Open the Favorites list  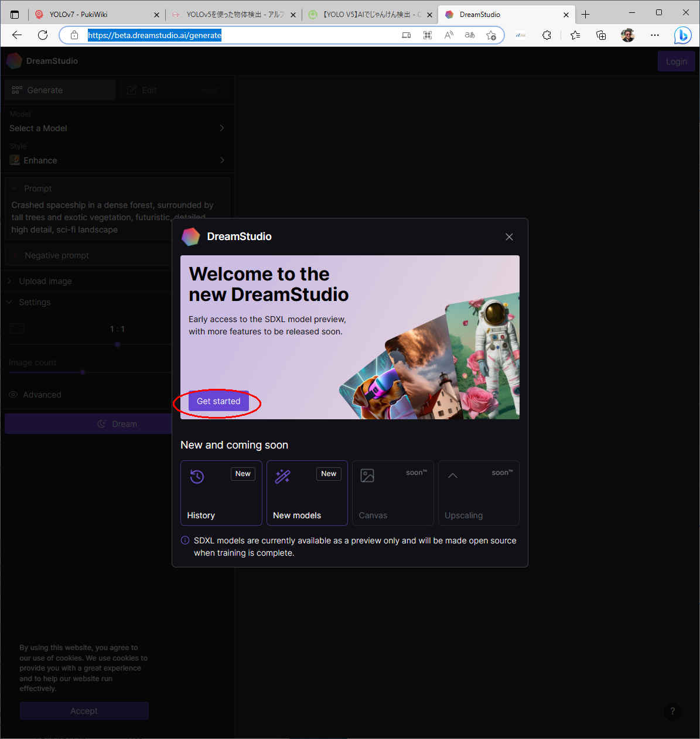click(x=575, y=35)
